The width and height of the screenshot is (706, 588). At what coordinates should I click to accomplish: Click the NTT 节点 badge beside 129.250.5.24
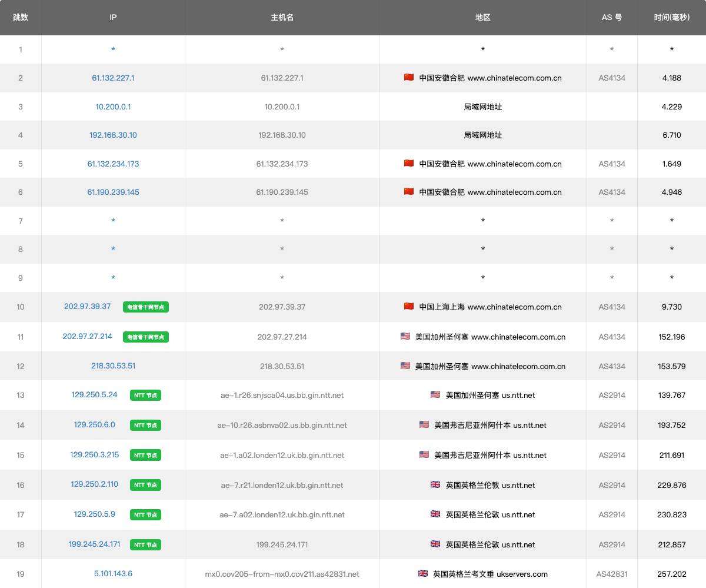click(x=146, y=396)
